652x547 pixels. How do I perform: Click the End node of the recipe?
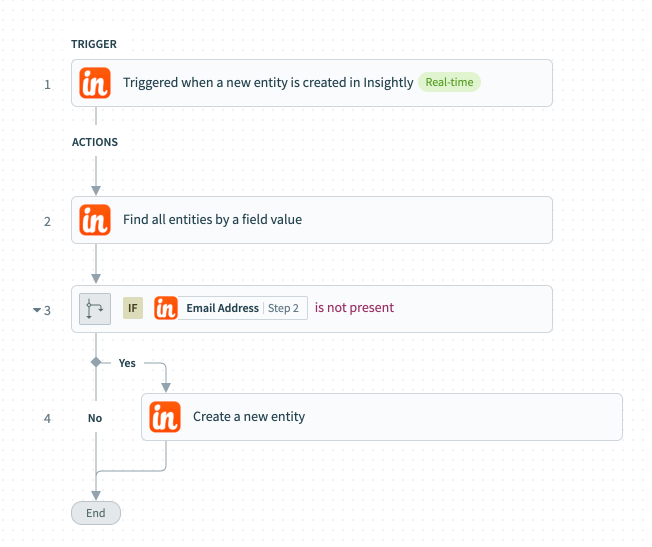pos(96,513)
